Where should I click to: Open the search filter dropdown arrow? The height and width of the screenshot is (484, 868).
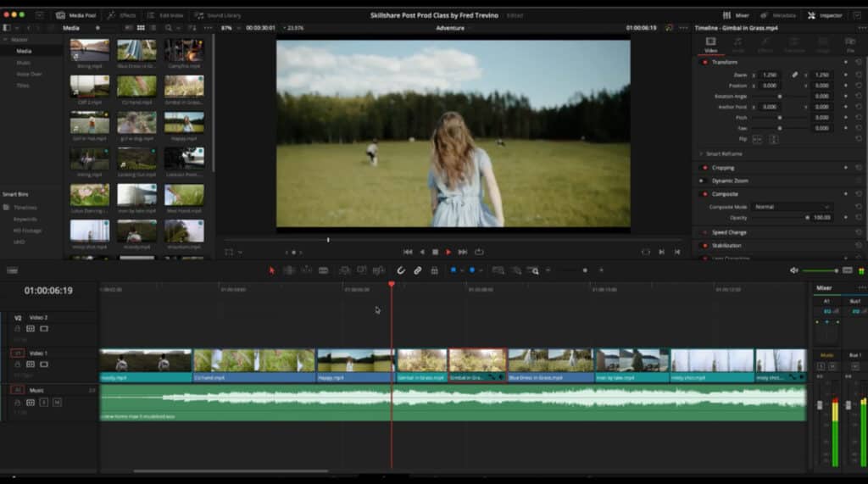pos(178,28)
